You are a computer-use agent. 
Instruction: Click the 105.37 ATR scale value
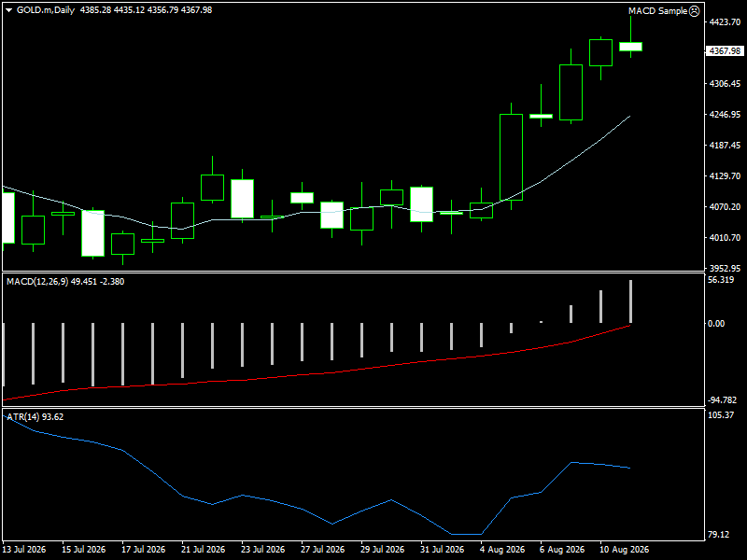pyautogui.click(x=721, y=415)
